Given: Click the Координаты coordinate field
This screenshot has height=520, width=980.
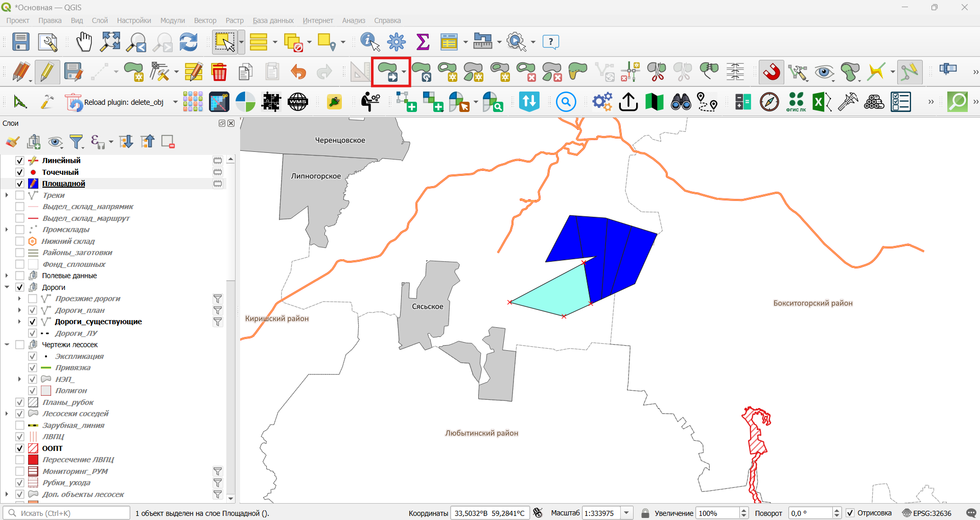Looking at the screenshot, I should tap(490, 513).
